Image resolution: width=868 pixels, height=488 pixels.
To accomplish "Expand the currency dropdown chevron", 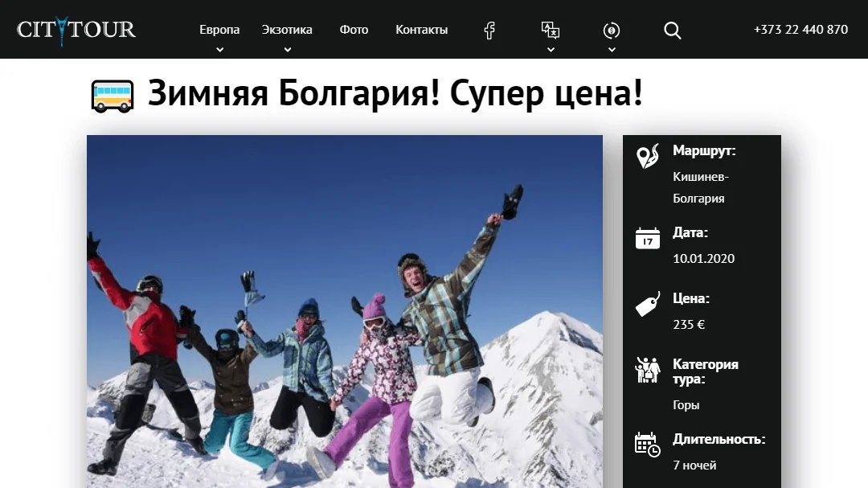I will pyautogui.click(x=612, y=50).
